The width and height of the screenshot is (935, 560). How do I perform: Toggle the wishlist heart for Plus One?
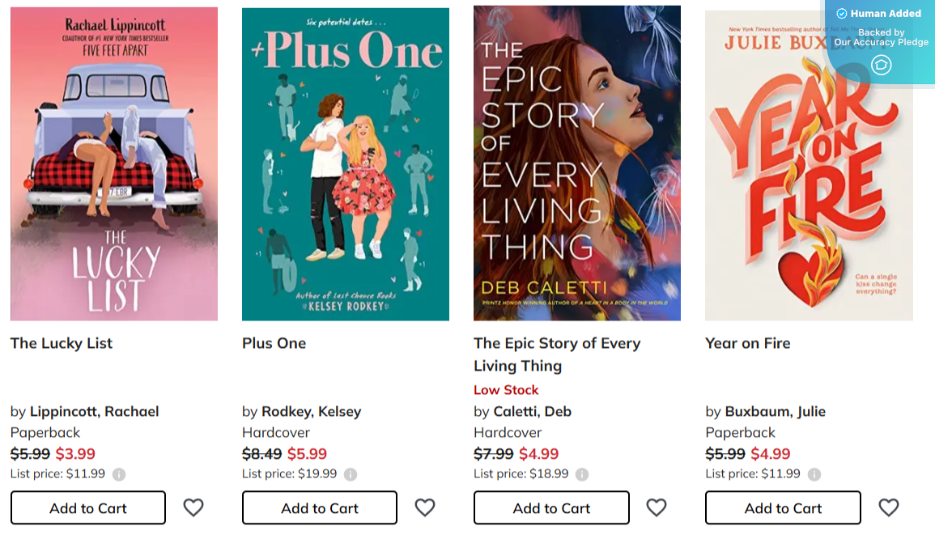click(425, 507)
